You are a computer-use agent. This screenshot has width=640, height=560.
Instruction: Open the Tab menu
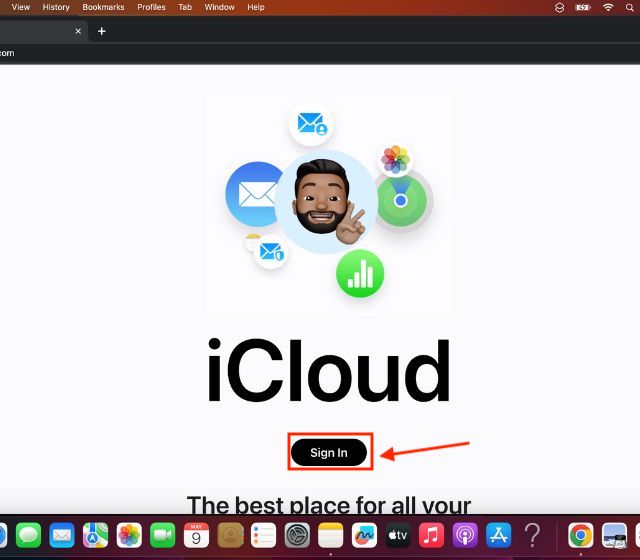[185, 7]
